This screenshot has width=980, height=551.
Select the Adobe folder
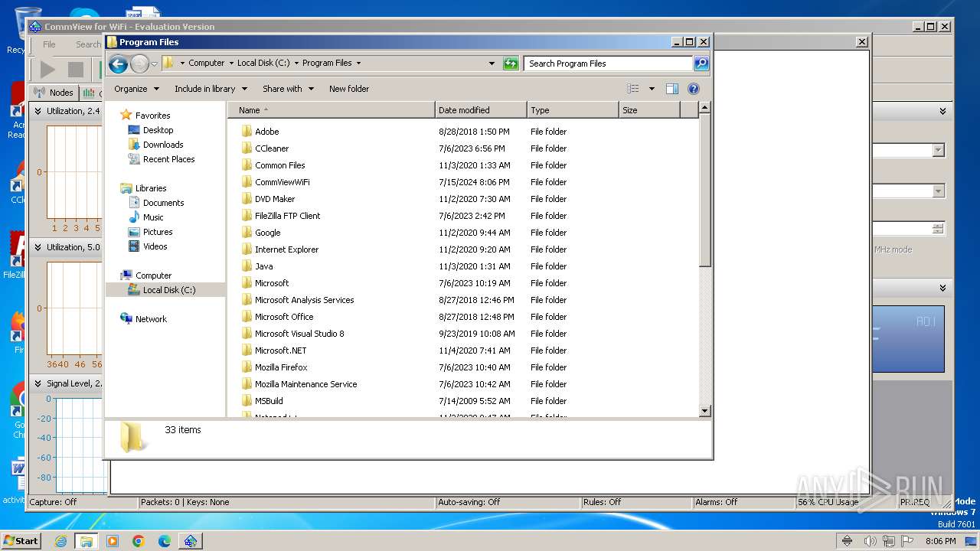[x=266, y=132]
